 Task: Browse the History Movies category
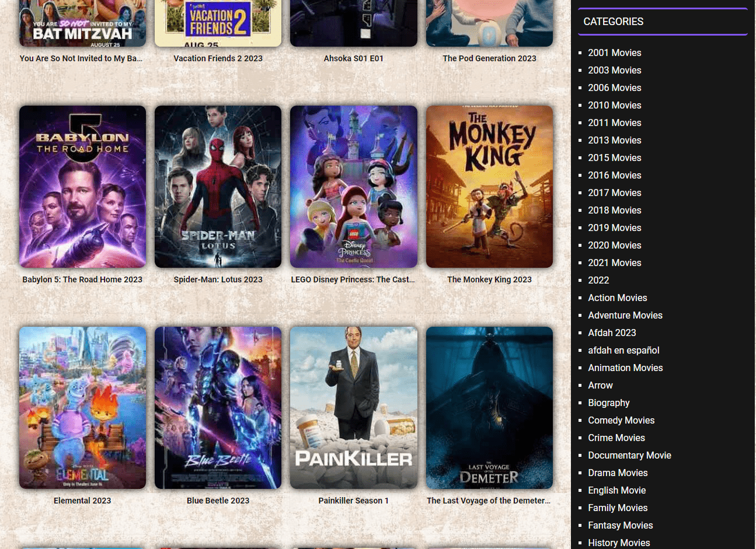click(619, 543)
